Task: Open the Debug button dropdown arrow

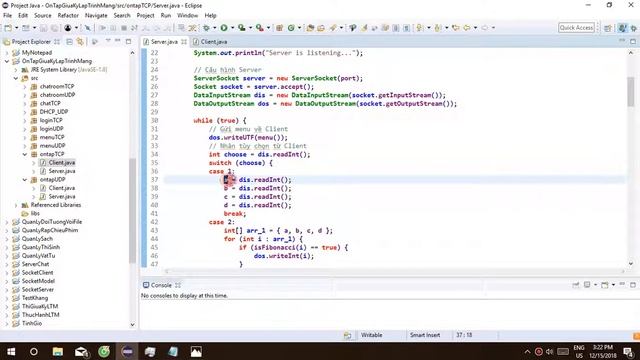Action: pyautogui.click(x=215, y=28)
